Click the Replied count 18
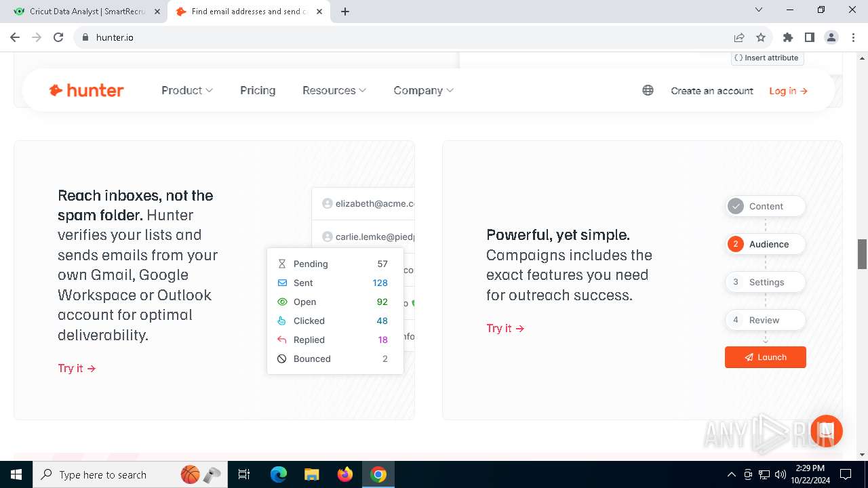Screen dimensions: 868x488 coord(383,340)
